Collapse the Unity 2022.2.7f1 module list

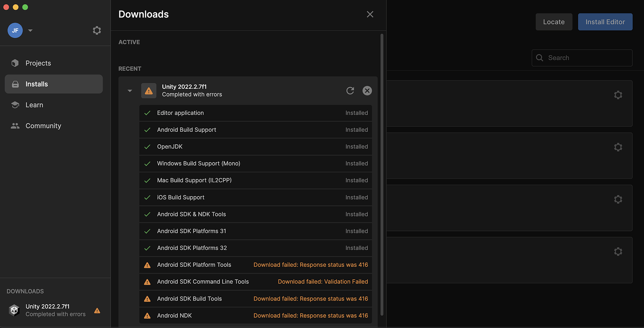click(x=129, y=90)
